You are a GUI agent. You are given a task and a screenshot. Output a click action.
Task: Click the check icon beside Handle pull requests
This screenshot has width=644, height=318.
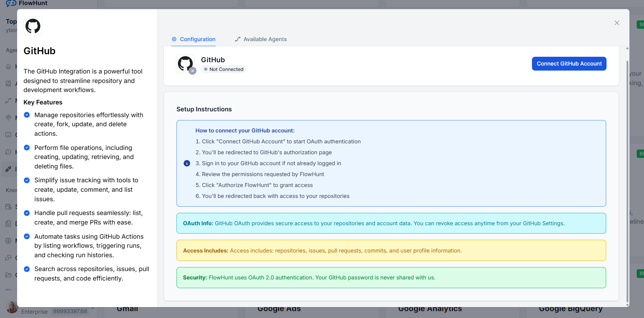27,213
